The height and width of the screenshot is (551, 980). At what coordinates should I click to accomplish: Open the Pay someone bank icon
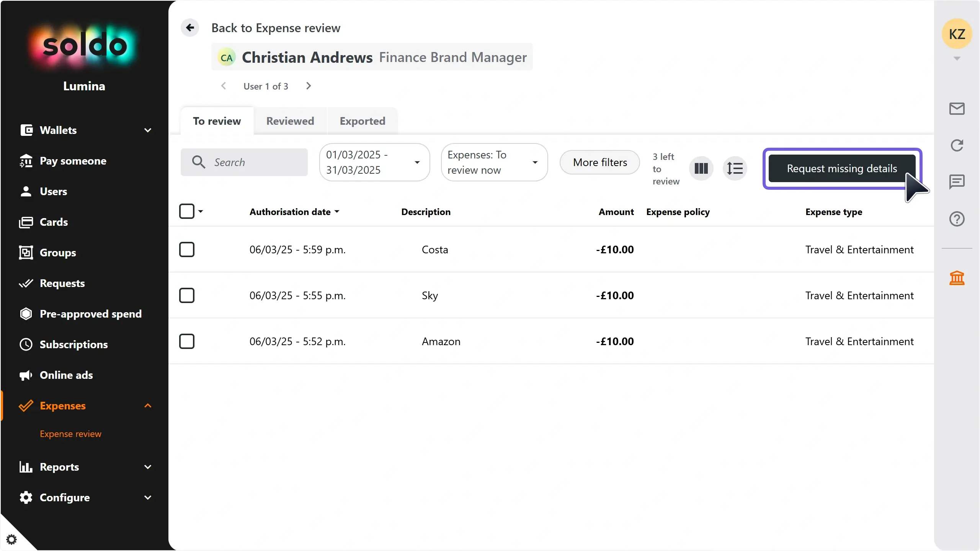tap(26, 161)
